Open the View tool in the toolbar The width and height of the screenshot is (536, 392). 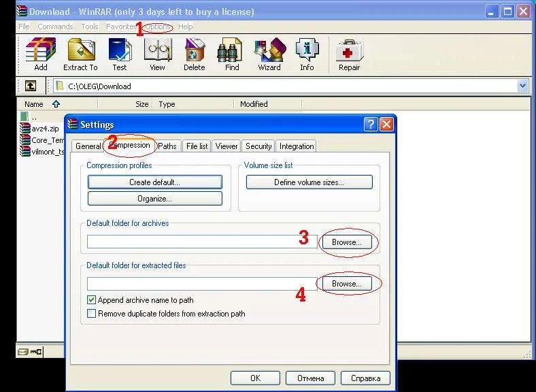157,54
